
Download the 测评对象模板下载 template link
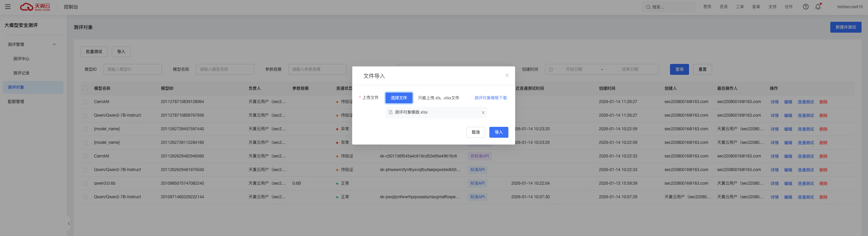click(x=490, y=98)
